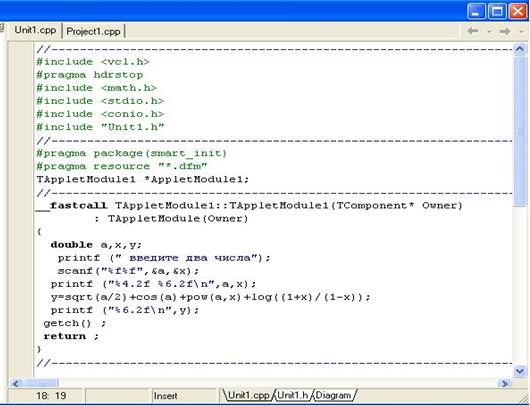
Task: Click the horizontal scrollbar right arrow
Action: pos(505,383)
